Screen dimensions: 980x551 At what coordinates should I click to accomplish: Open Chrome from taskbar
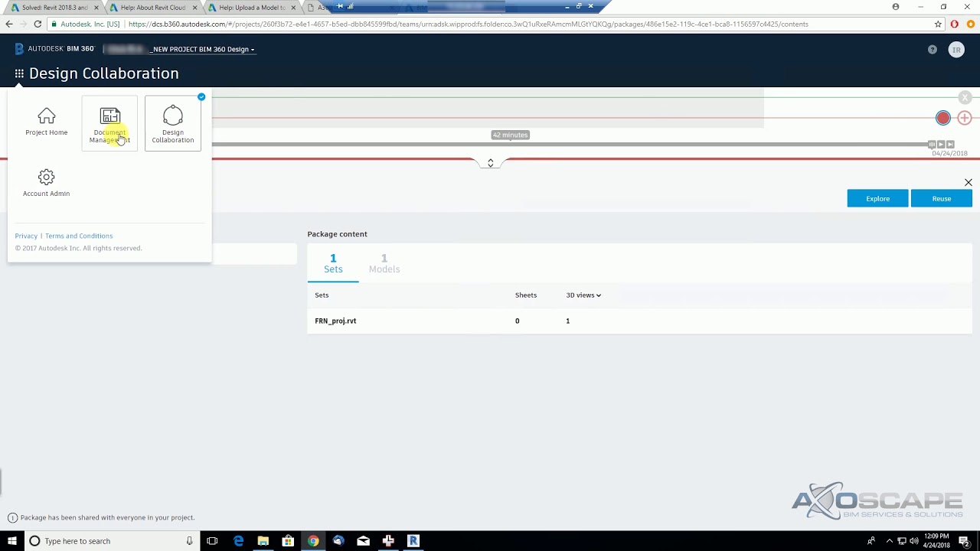click(313, 541)
